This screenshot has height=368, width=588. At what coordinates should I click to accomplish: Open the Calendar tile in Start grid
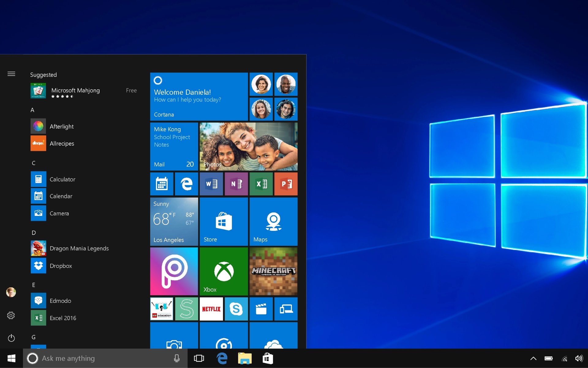pyautogui.click(x=162, y=184)
